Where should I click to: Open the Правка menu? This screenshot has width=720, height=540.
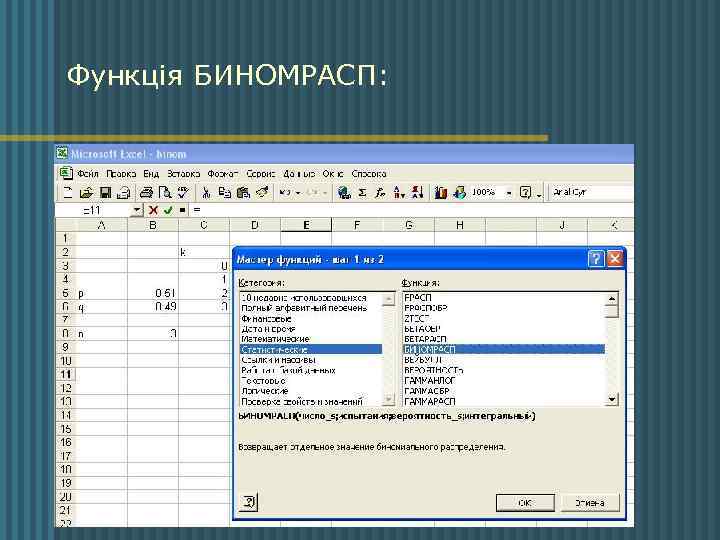(x=121, y=174)
